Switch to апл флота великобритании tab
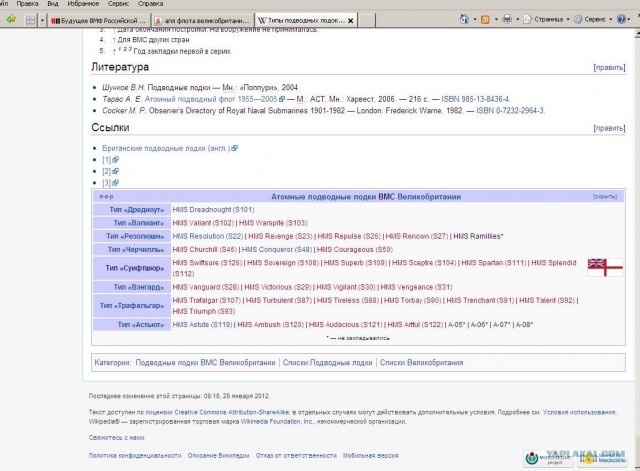Image resolution: width=640 pixels, height=471 pixels. click(202, 20)
